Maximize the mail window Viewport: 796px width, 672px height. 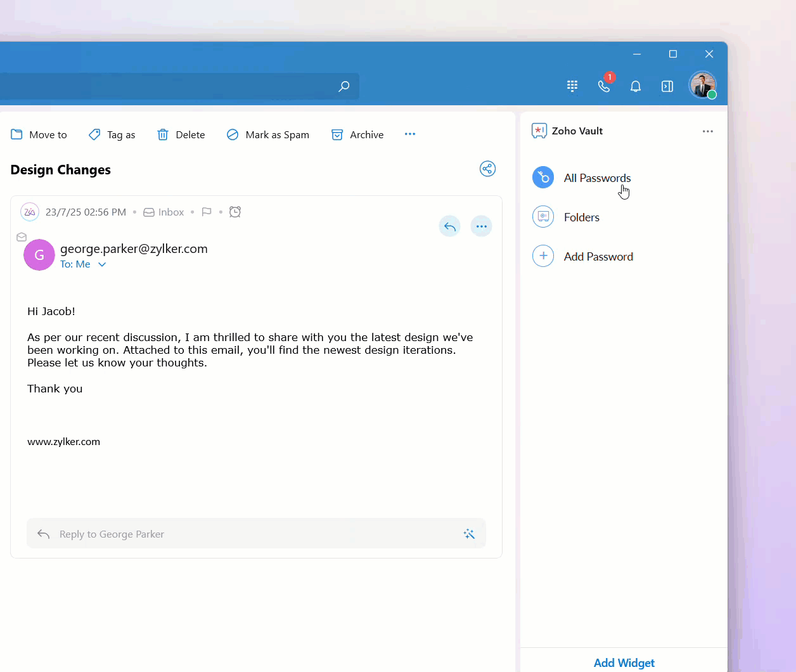tap(673, 54)
